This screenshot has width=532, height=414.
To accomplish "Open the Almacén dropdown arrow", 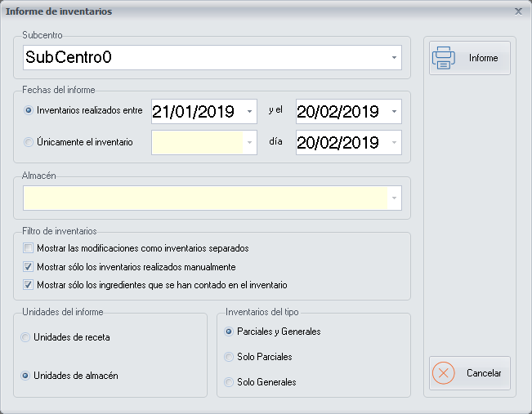I will tap(394, 198).
